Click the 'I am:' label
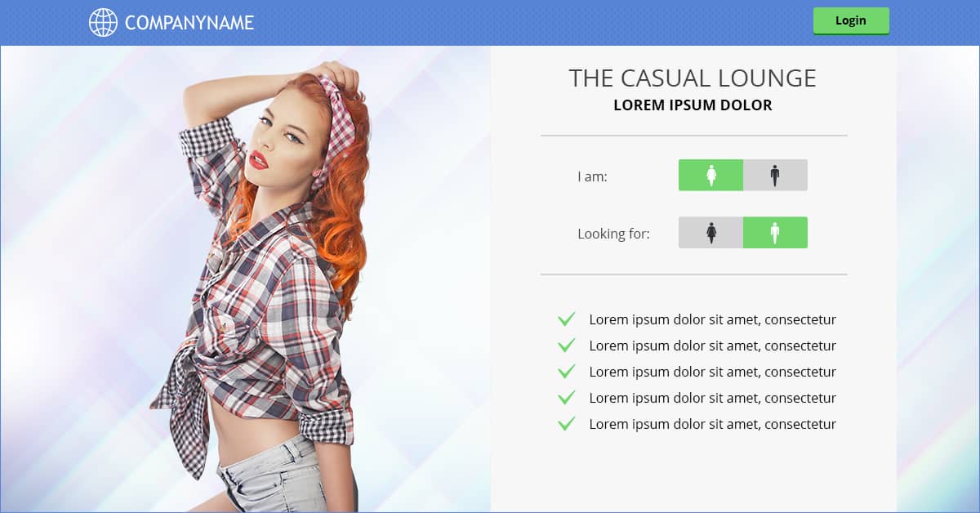Viewport: 980px width, 513px height. [x=592, y=176]
